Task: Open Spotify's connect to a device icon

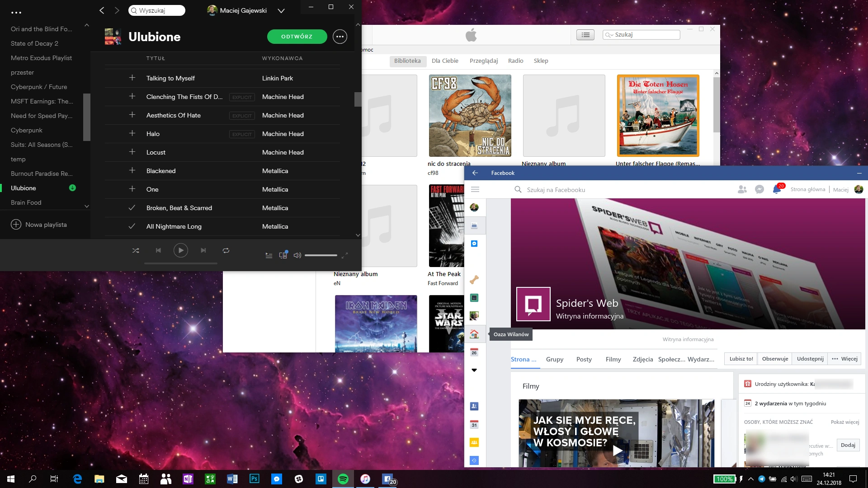Action: (x=283, y=255)
